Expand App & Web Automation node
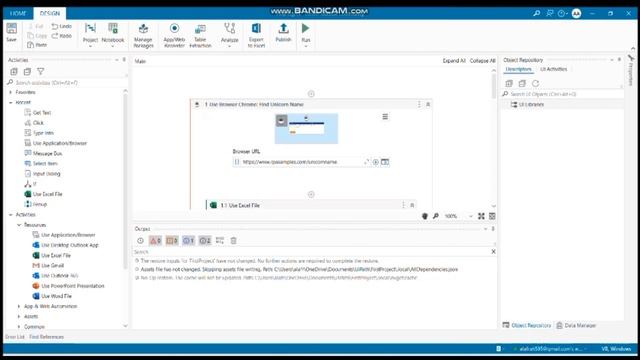 coord(19,306)
